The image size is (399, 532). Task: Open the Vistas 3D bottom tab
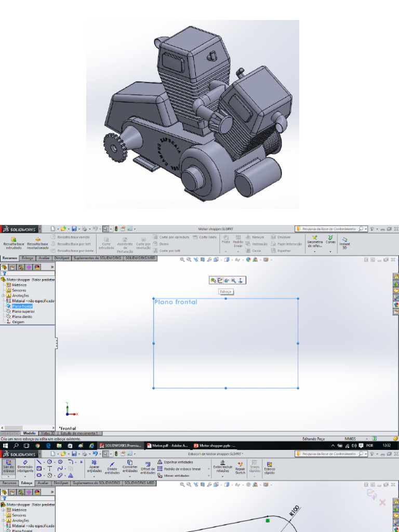click(48, 433)
